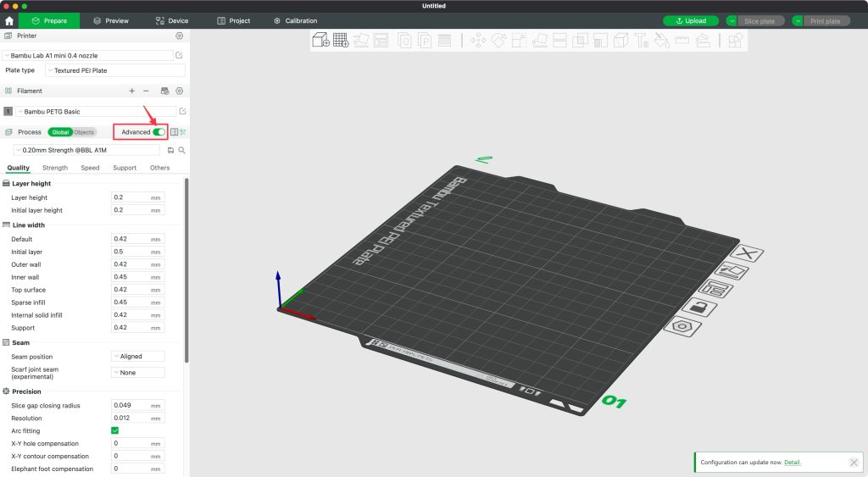Click the search process settings magnifier
868x477 pixels.
coord(181,150)
